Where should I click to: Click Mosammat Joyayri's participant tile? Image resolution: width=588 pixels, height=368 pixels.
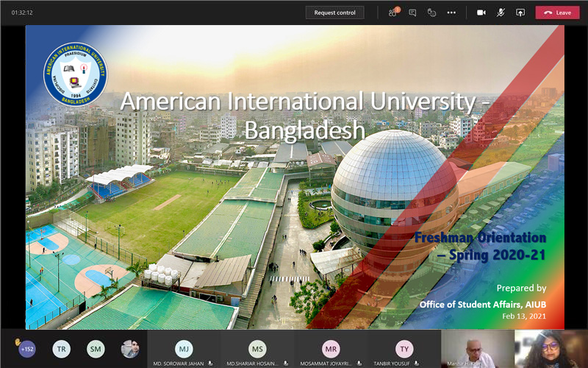(x=331, y=349)
